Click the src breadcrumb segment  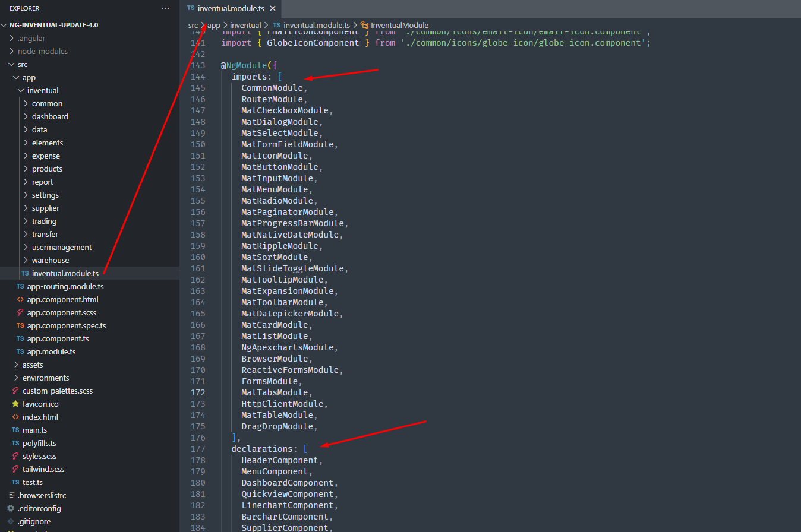point(193,25)
